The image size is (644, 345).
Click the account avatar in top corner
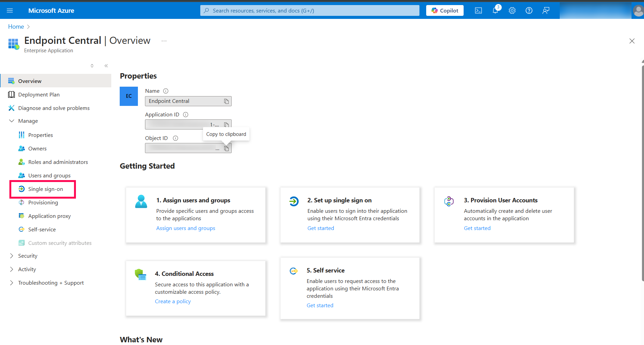click(x=638, y=11)
